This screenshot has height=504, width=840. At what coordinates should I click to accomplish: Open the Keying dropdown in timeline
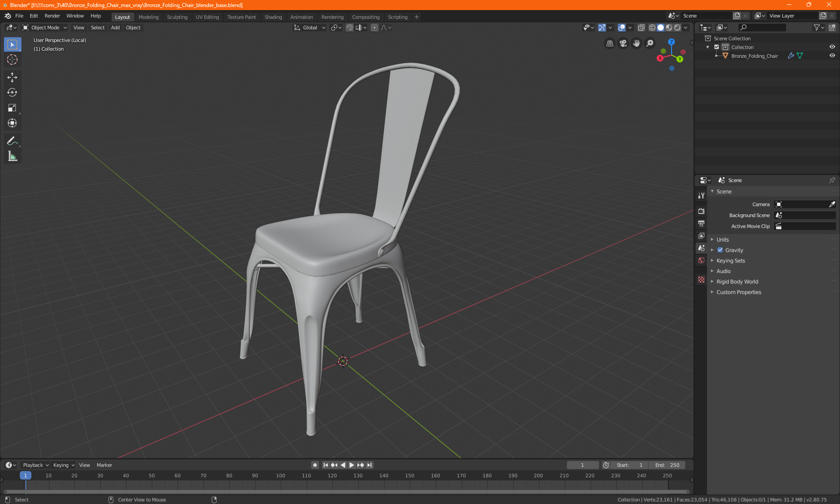click(64, 465)
